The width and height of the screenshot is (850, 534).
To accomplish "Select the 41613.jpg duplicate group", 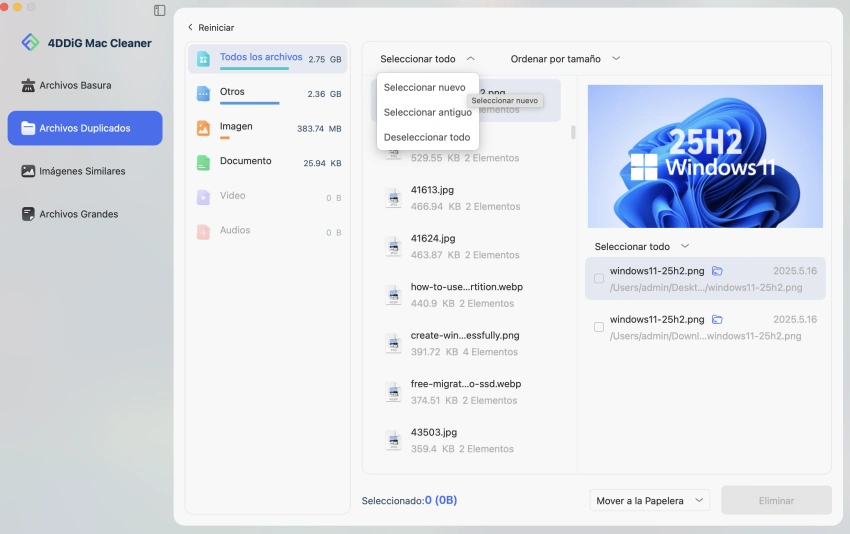I will 466,198.
